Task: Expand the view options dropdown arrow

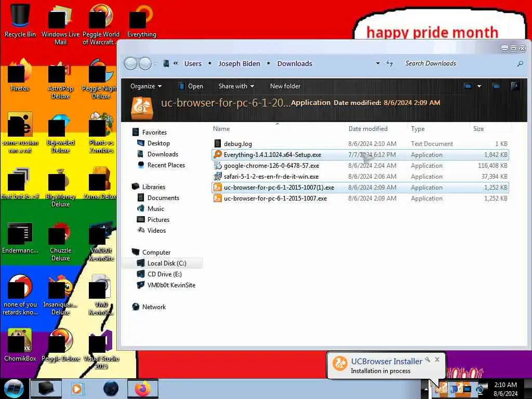Action: pos(479,86)
